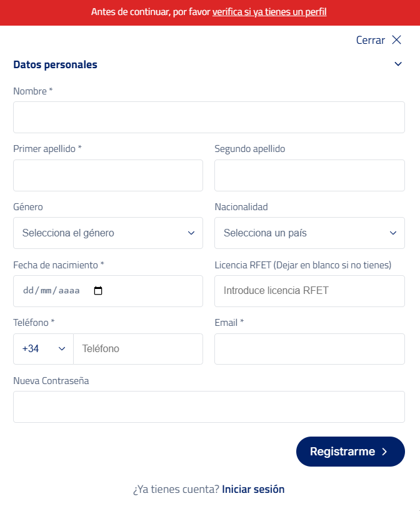Click the Segundo apellido field
Screen dimensions: 420x511
click(309, 175)
